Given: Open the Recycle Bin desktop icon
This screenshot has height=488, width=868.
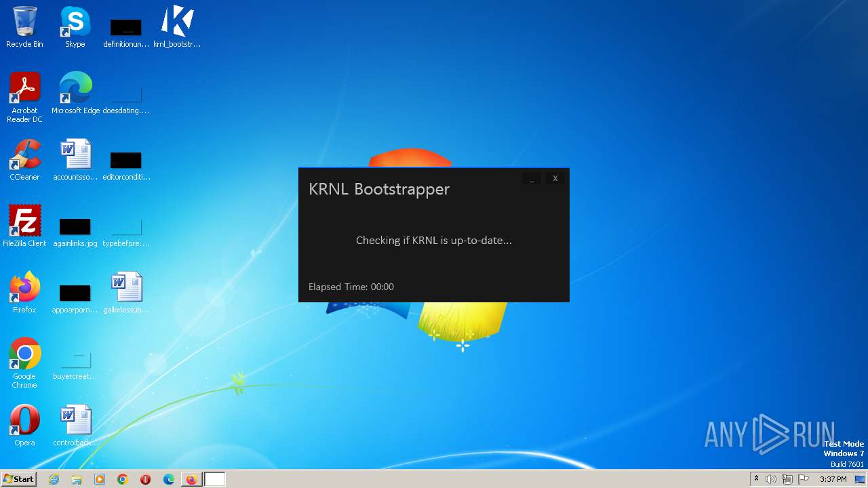Looking at the screenshot, I should tap(24, 27).
